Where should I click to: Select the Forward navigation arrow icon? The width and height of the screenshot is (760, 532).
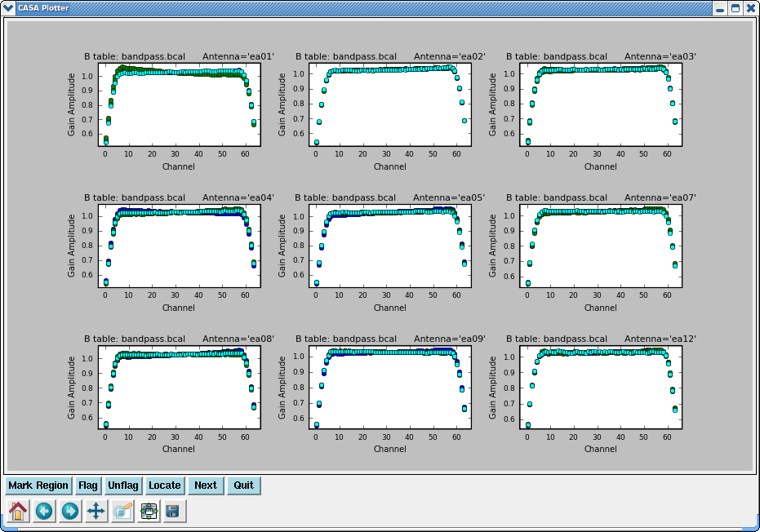point(71,512)
